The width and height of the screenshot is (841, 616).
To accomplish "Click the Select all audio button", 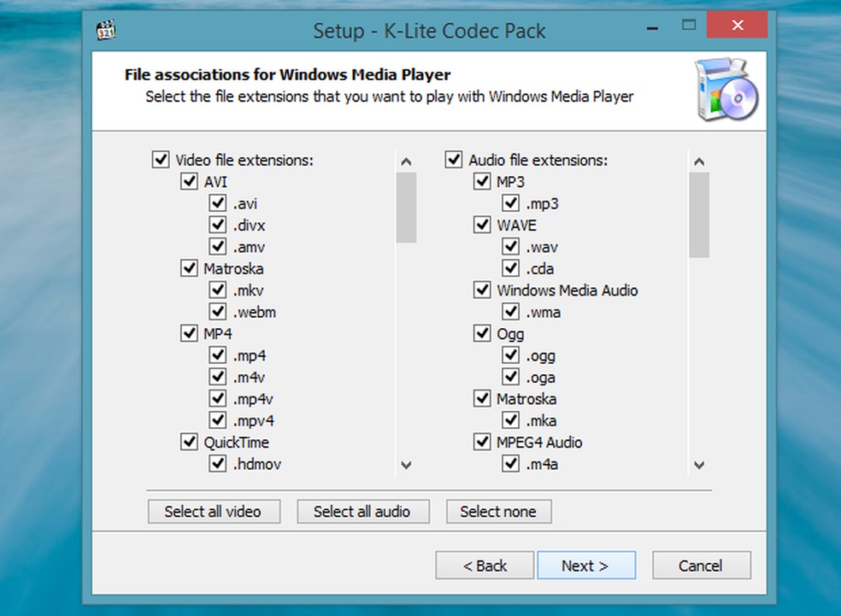I will [x=363, y=512].
